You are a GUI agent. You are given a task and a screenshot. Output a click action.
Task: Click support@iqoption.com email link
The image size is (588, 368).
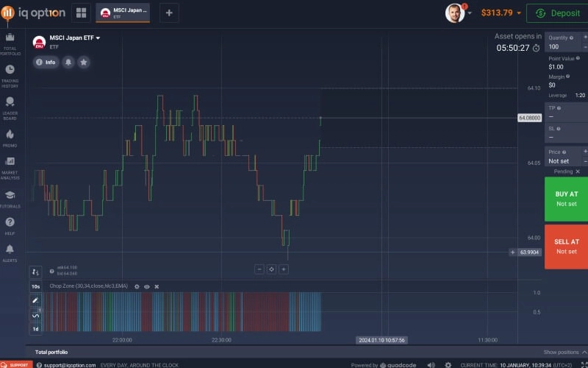70,365
